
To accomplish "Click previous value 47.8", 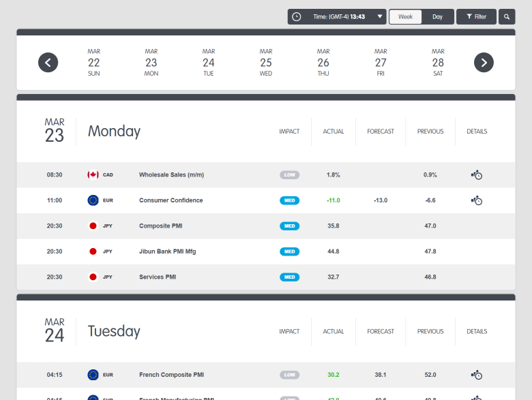I will [430, 251].
